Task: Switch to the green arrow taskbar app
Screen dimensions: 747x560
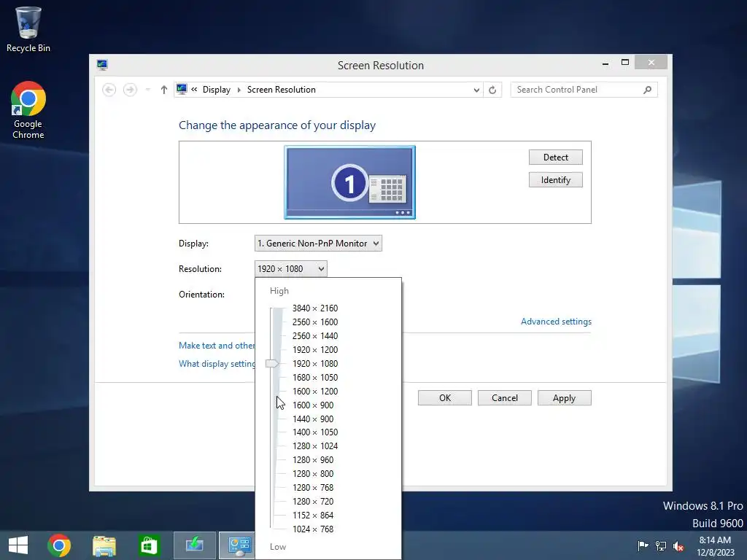Action: (x=194, y=545)
